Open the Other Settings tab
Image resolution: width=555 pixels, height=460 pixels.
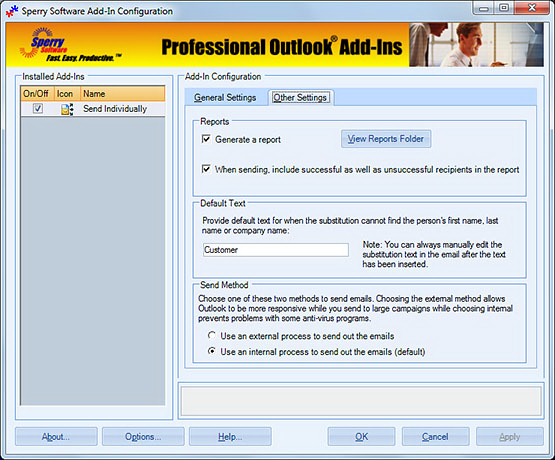tap(300, 97)
